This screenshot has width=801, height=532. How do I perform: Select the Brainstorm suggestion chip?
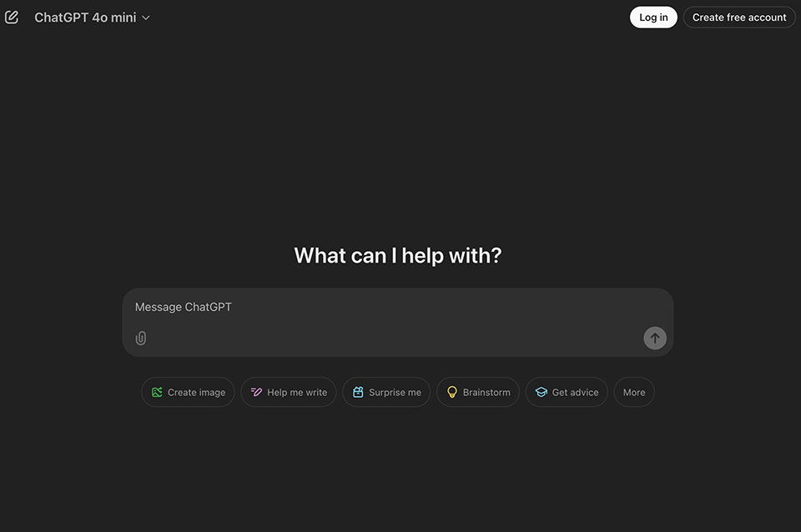point(478,392)
